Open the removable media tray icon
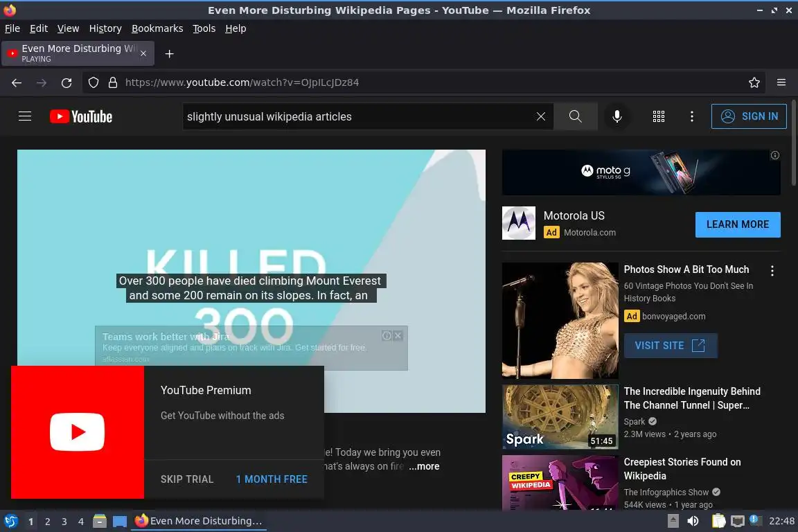This screenshot has height=532, width=798. (673, 521)
